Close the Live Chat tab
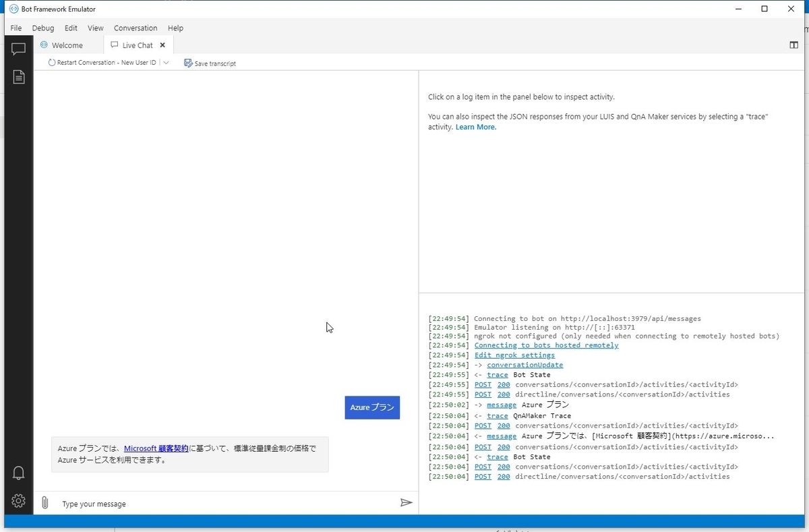 pos(162,45)
